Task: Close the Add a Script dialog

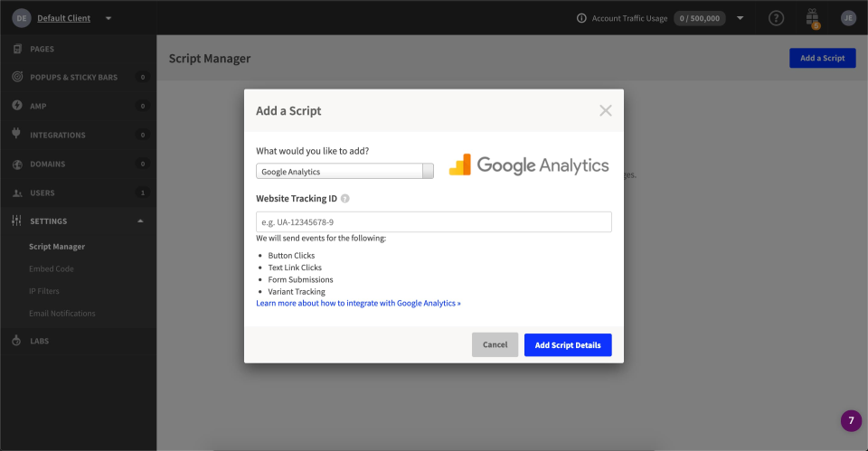Action: 606,110
